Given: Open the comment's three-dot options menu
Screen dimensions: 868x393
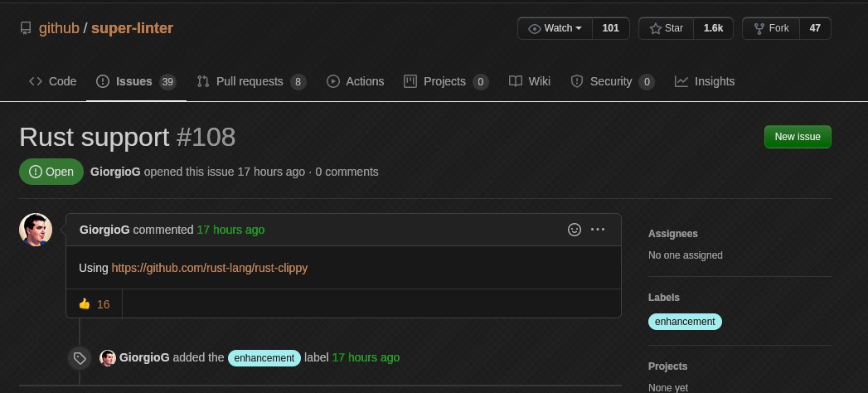Looking at the screenshot, I should click(x=598, y=229).
